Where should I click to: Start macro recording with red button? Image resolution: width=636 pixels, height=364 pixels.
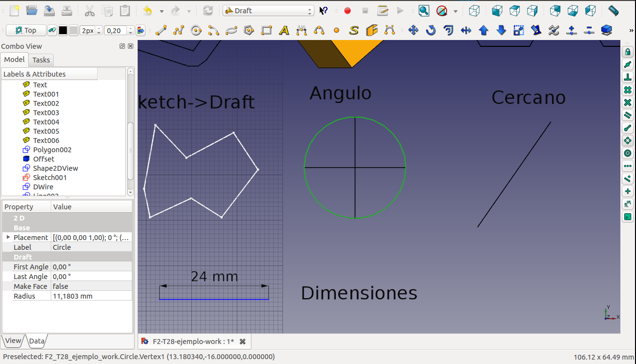[348, 11]
